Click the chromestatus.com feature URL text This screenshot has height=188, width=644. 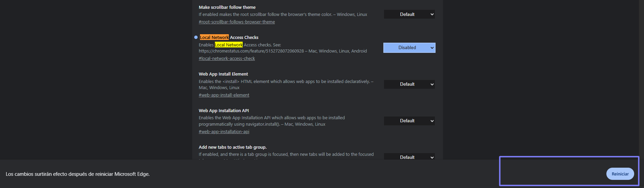[251, 51]
